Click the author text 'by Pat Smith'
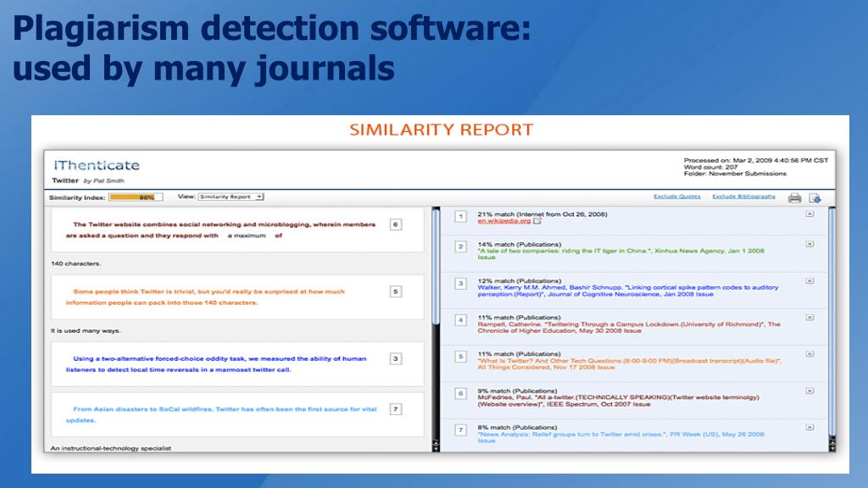Viewport: 868px width, 488px height. pyautogui.click(x=103, y=181)
